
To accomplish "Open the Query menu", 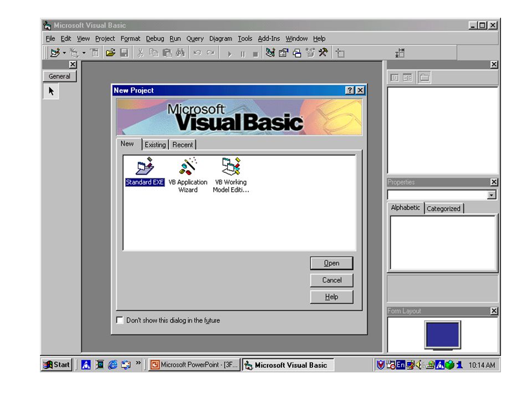I will [x=195, y=39].
